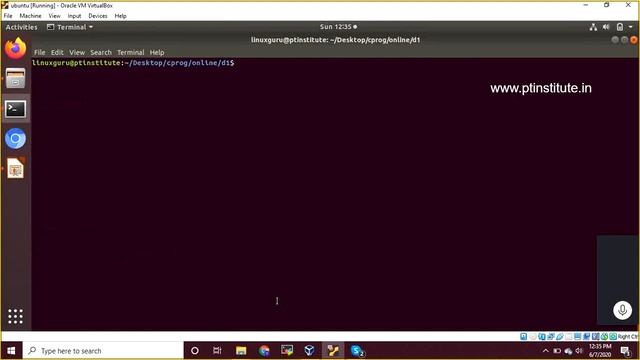Click VirtualBox audio status indicator

(542, 336)
